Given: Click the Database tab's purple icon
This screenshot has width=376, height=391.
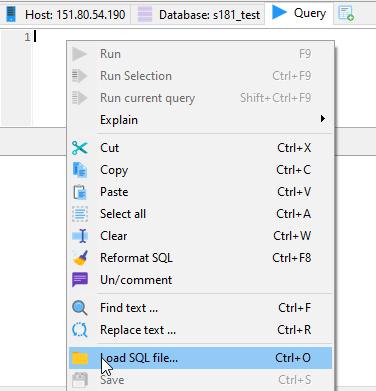Looking at the screenshot, I should click(145, 14).
